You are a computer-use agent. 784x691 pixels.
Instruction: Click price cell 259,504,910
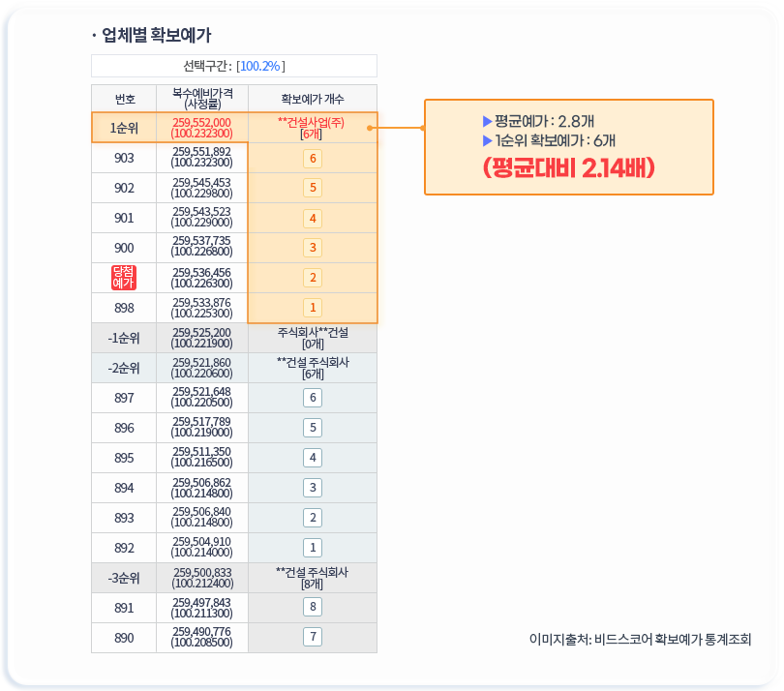(201, 547)
